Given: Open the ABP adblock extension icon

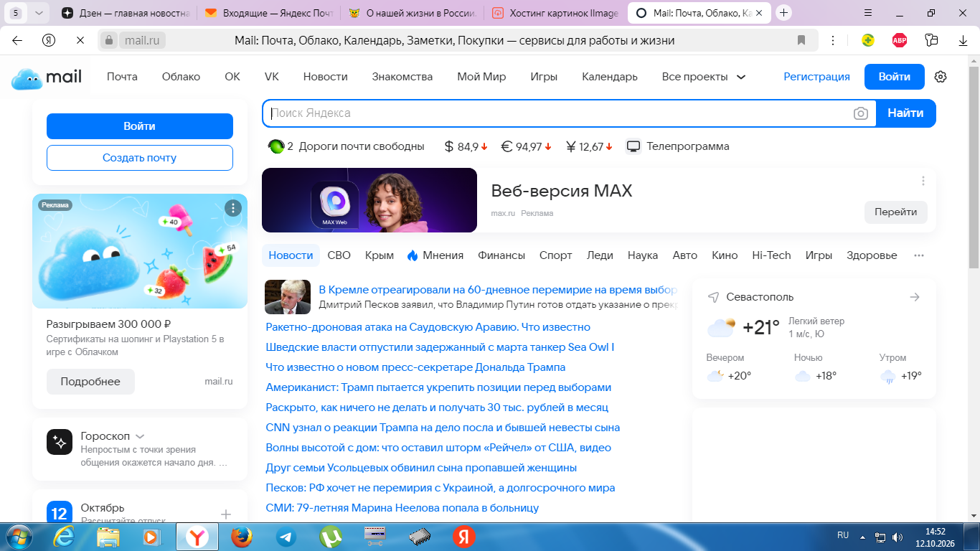Looking at the screenshot, I should [900, 40].
